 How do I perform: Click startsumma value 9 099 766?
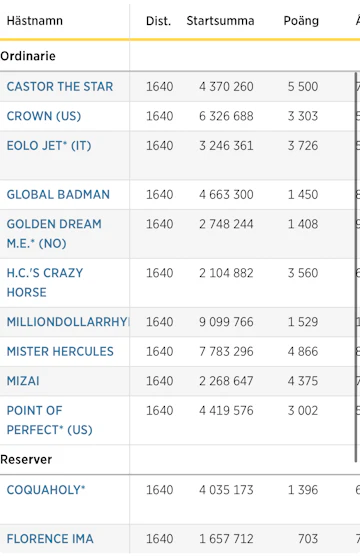pyautogui.click(x=226, y=322)
